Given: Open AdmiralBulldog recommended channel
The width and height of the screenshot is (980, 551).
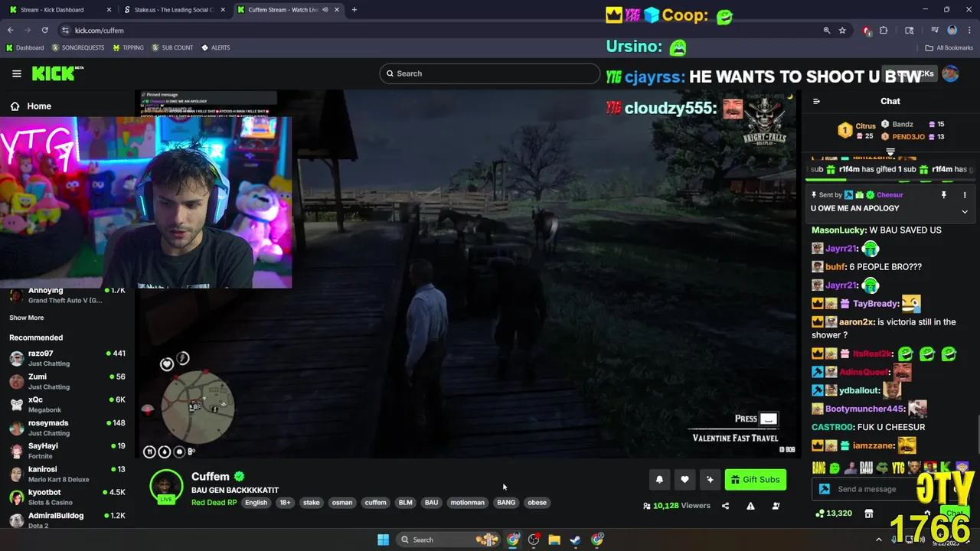Looking at the screenshot, I should click(67, 520).
